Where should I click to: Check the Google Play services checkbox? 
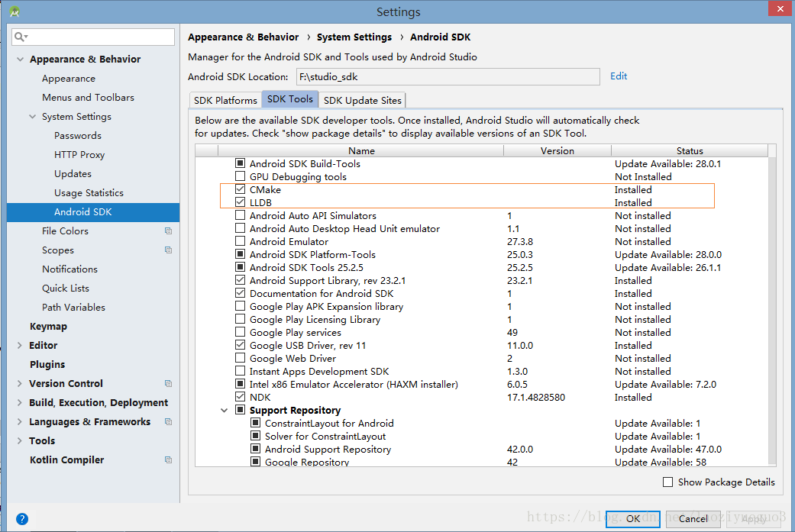click(241, 332)
